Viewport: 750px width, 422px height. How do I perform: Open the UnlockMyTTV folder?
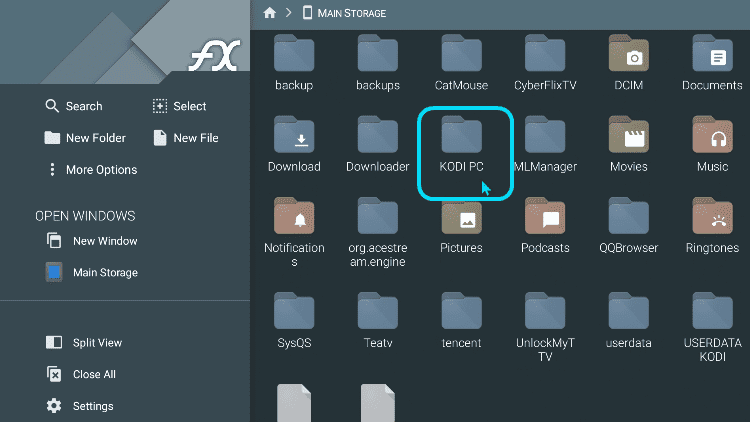coord(545,327)
